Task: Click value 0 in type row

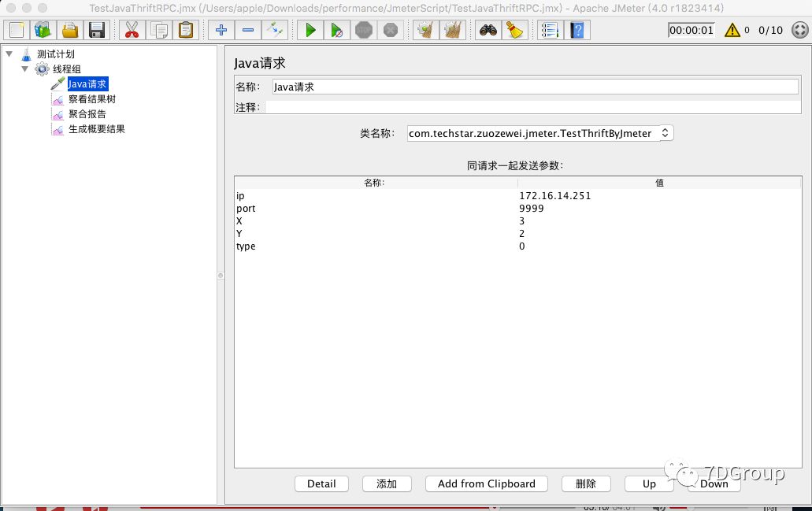Action: (x=659, y=246)
